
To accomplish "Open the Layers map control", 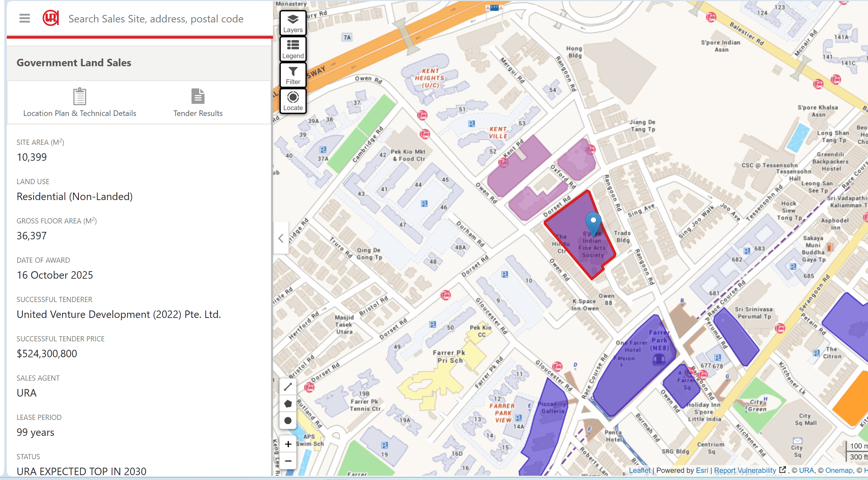I will 293,23.
